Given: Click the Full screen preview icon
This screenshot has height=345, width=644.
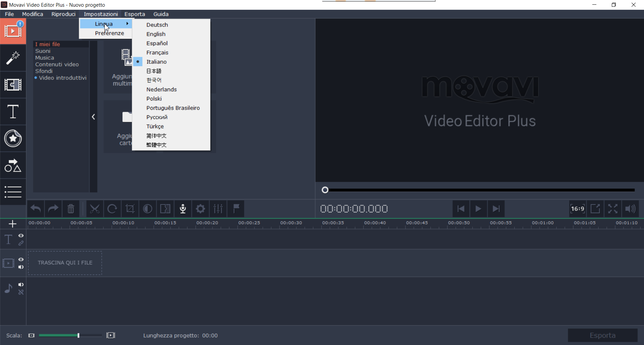Looking at the screenshot, I should tap(613, 209).
